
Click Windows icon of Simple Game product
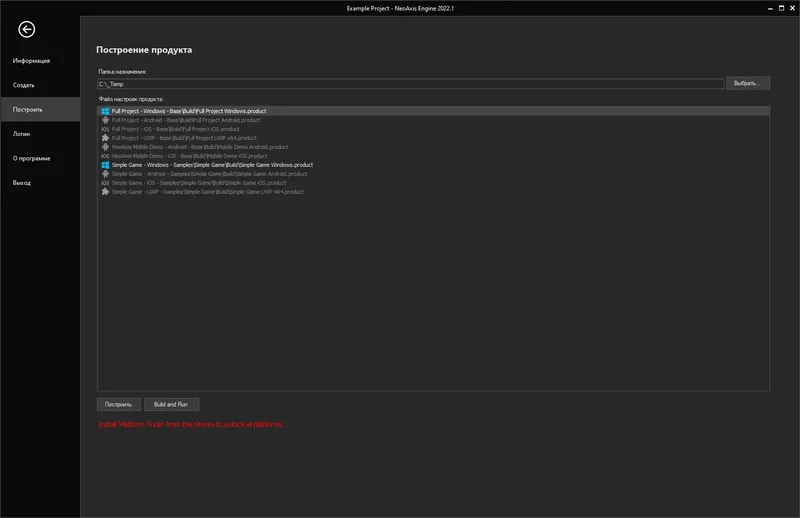tap(105, 165)
